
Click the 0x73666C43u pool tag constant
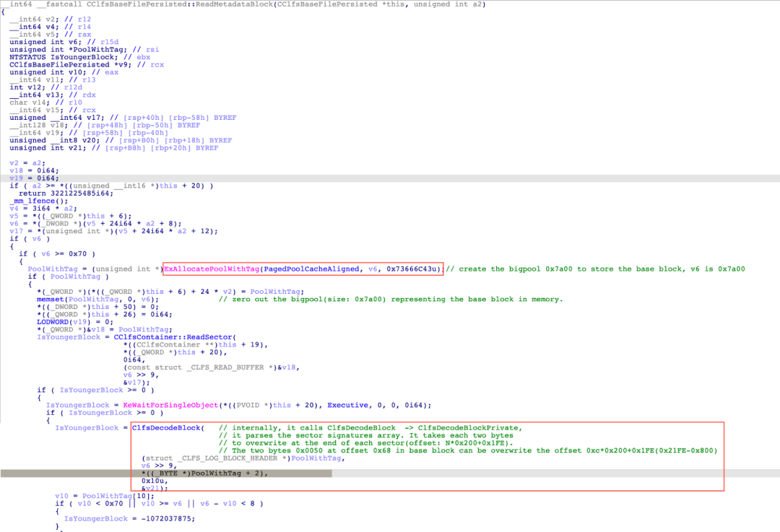(x=412, y=269)
